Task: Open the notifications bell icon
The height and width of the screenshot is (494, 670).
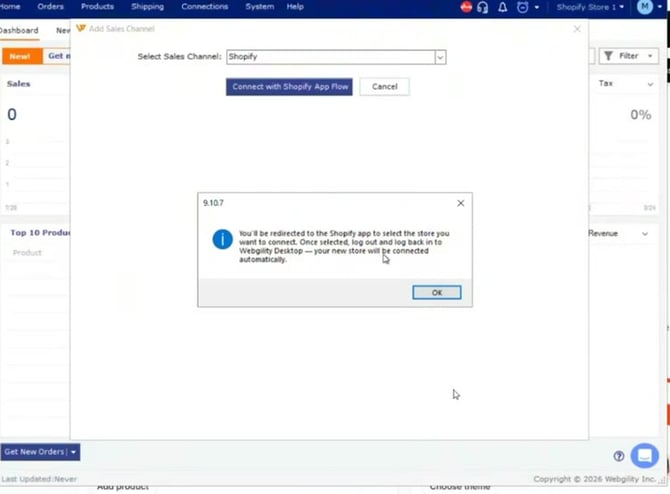Action: tap(502, 7)
